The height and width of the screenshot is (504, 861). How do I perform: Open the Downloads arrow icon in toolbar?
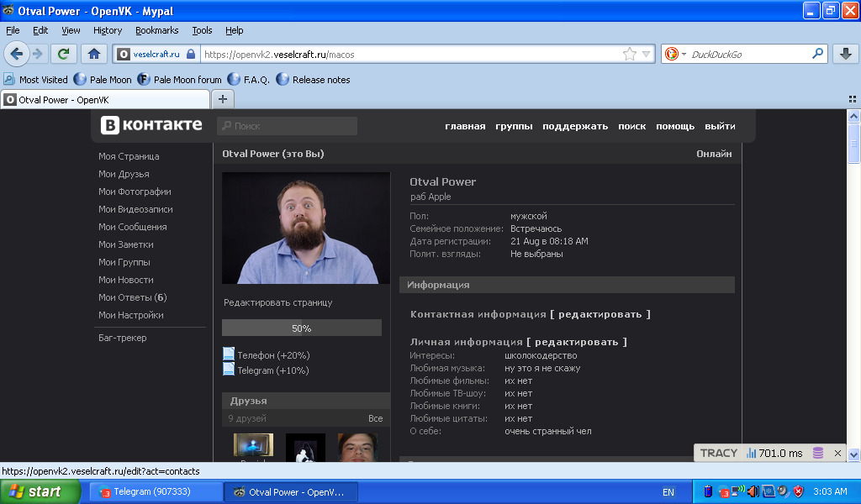tap(845, 54)
